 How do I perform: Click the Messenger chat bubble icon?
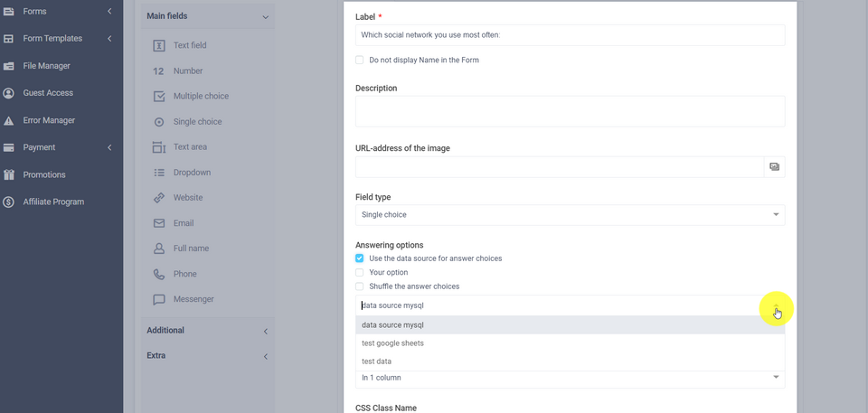coord(159,299)
